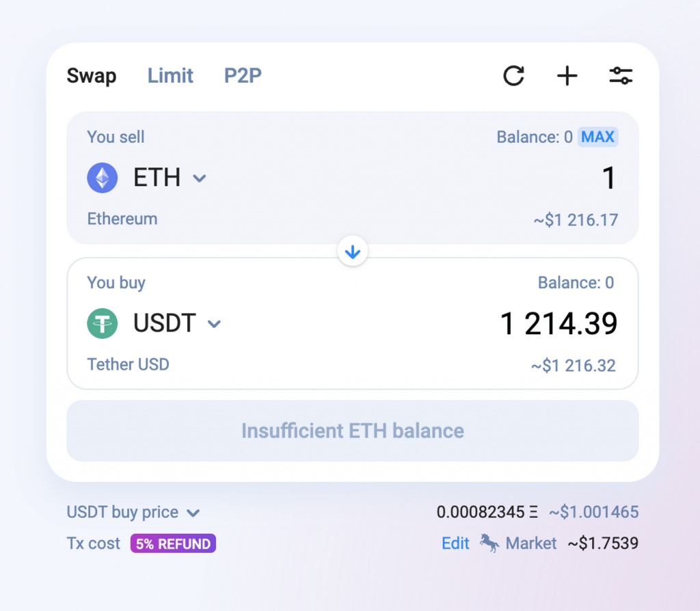Screen dimensions: 700x611
Task: Click the plus add-token icon
Action: [567, 75]
